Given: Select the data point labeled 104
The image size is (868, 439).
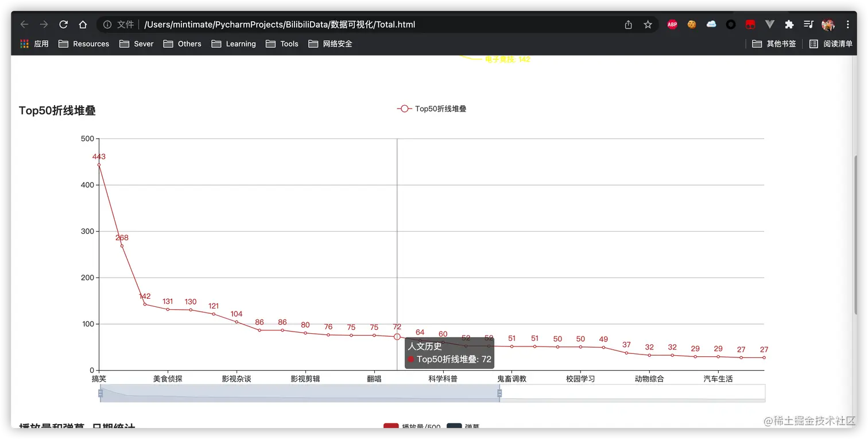Looking at the screenshot, I should click(237, 322).
